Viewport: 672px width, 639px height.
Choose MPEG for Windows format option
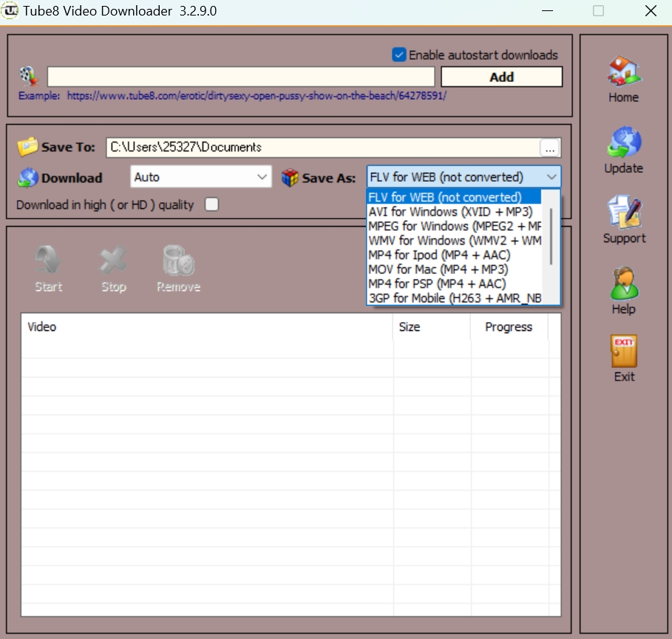455,226
